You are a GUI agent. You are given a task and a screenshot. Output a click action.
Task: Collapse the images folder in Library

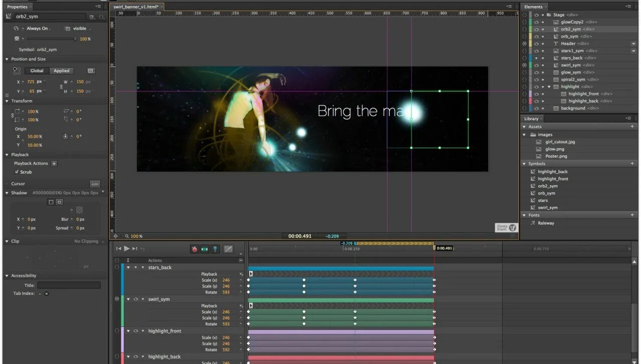coord(525,135)
